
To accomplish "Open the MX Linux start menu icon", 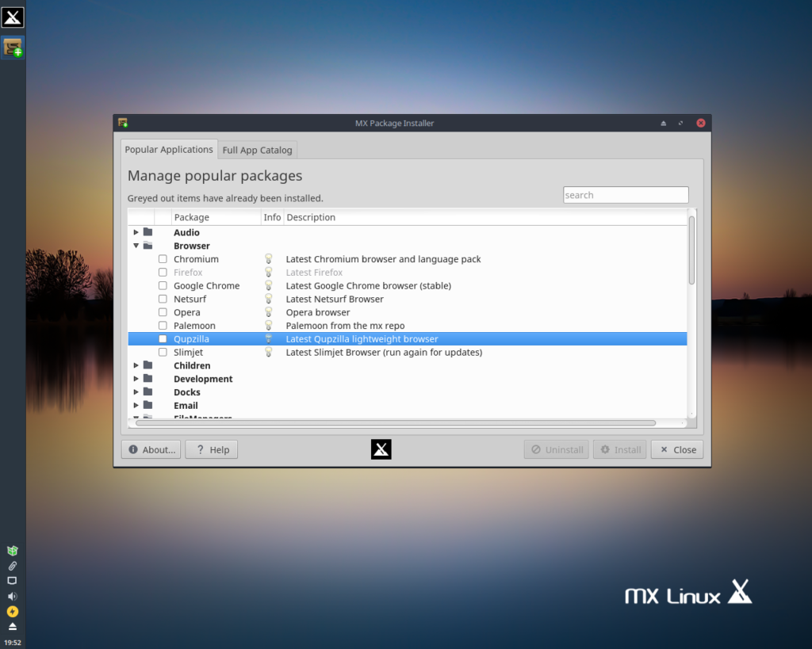I will coord(13,17).
